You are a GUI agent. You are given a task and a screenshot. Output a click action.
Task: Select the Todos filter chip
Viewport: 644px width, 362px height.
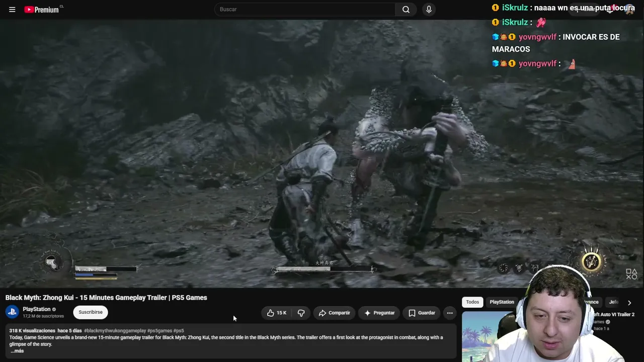tap(472, 302)
